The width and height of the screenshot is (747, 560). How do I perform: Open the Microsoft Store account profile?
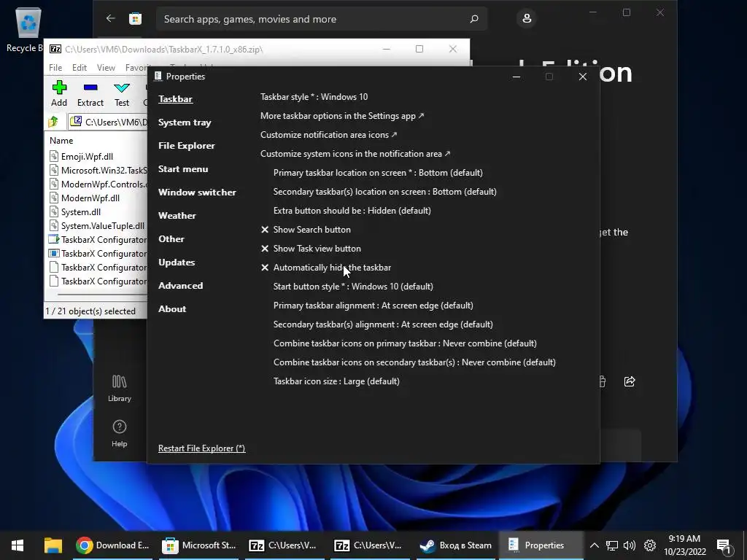527,18
